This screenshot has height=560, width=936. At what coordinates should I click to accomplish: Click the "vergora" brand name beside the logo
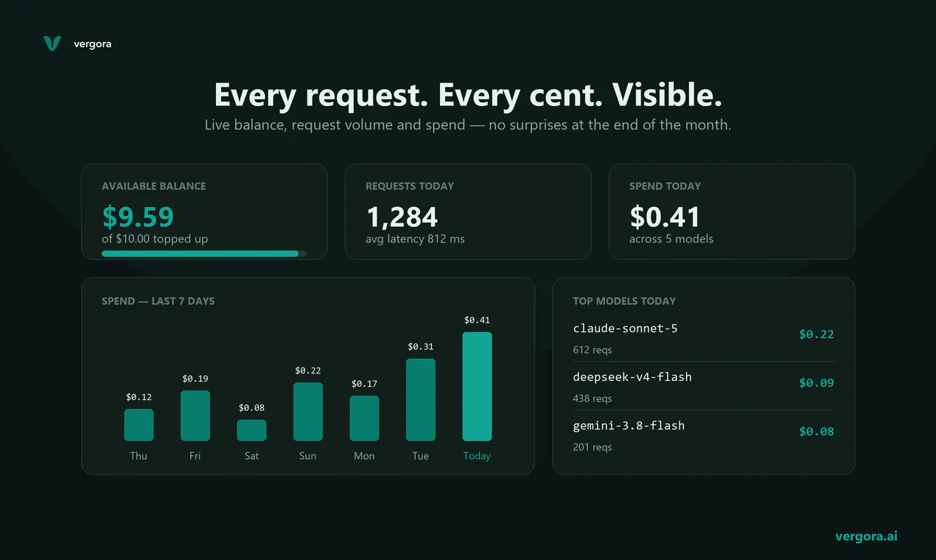pos(93,44)
